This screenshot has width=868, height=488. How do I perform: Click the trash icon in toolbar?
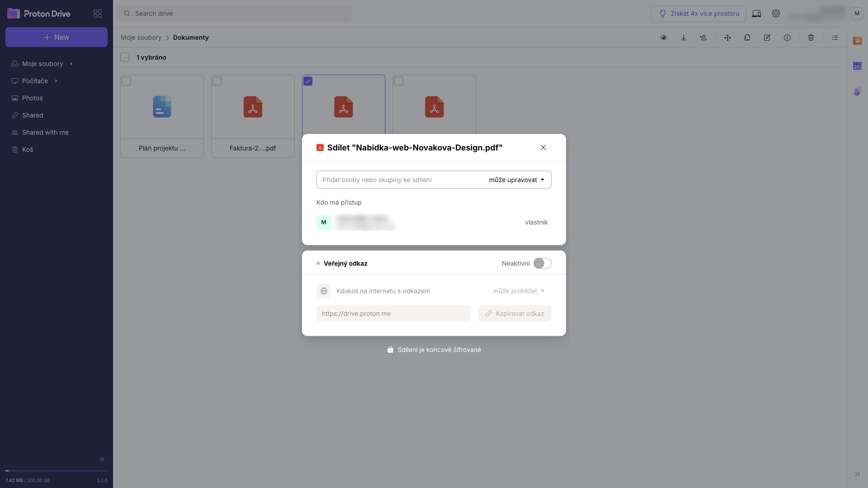pos(811,38)
